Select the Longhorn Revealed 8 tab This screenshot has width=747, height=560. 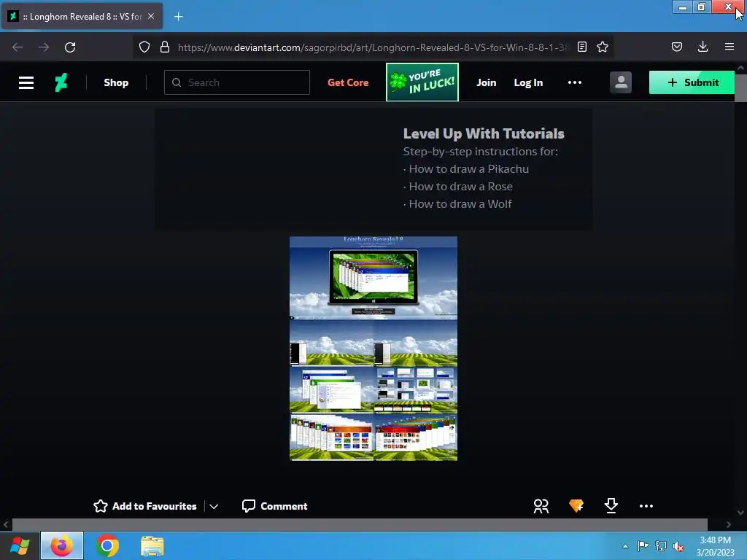point(82,17)
